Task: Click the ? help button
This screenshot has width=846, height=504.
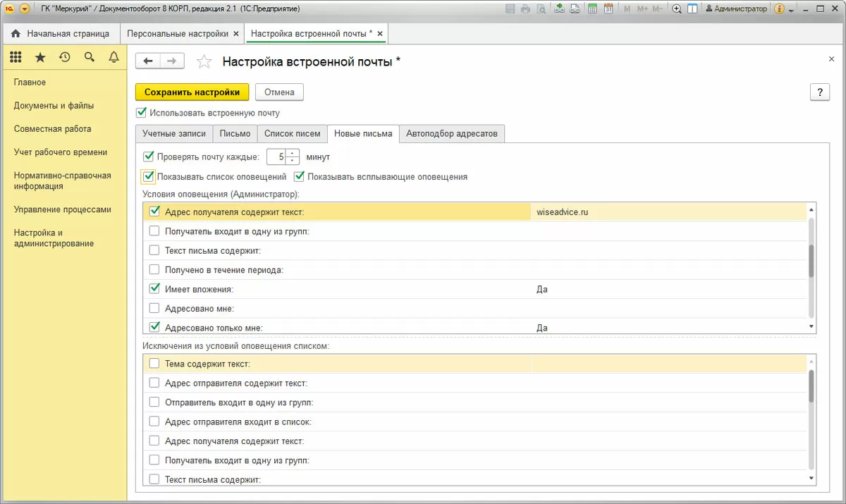Action: pyautogui.click(x=820, y=92)
